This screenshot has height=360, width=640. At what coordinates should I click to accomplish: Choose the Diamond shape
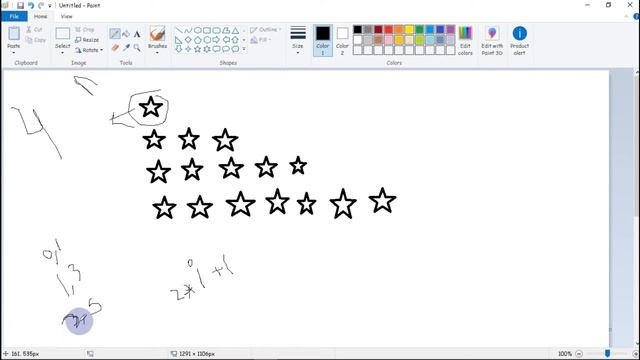coord(188,40)
